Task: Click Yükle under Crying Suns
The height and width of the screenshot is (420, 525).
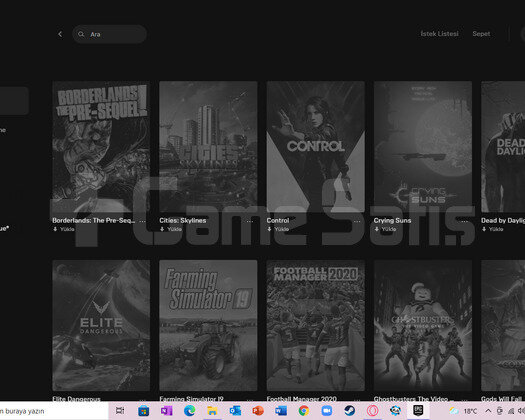Action: click(x=385, y=229)
